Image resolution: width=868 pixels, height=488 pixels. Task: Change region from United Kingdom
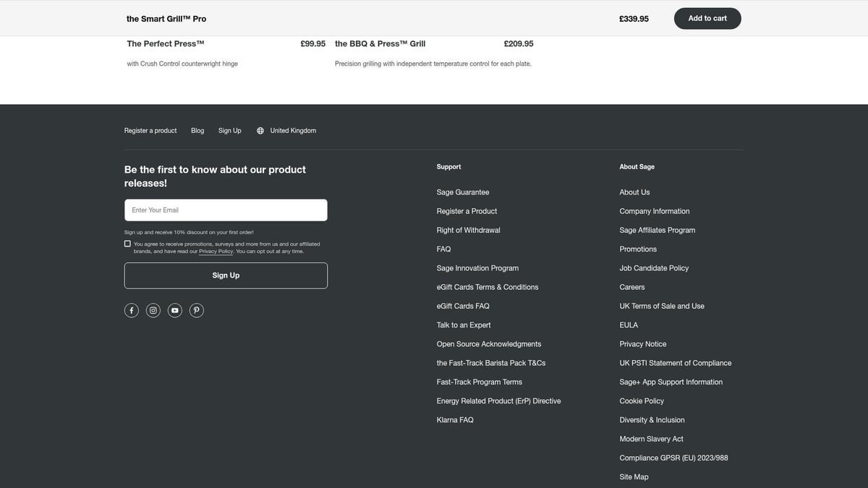click(x=293, y=131)
